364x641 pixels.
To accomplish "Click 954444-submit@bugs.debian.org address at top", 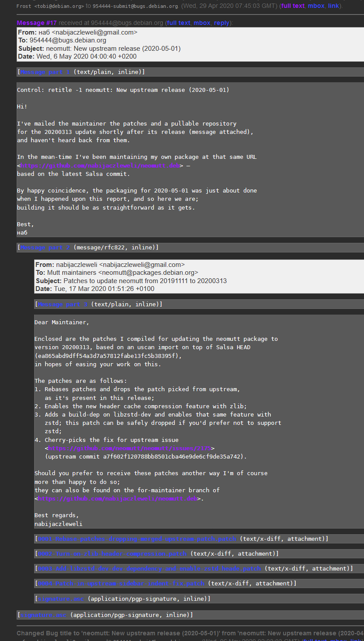I will pos(135,6).
